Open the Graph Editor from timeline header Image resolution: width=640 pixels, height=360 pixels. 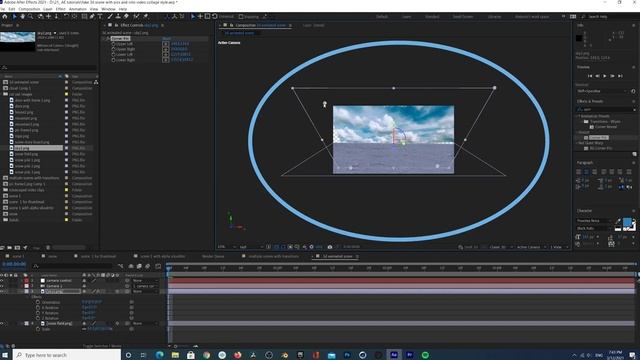[x=158, y=266]
